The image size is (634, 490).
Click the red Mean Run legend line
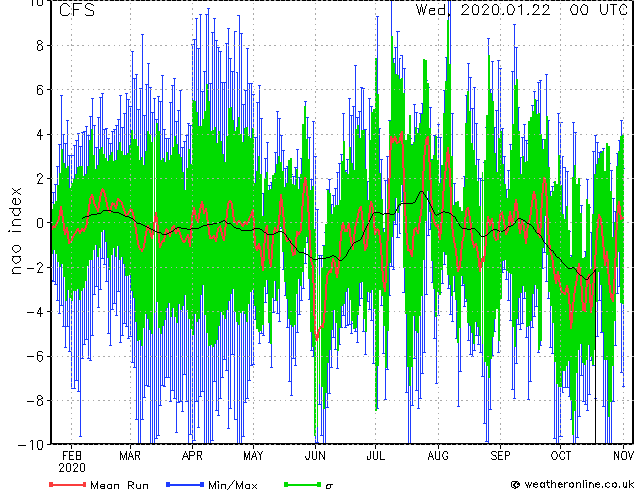point(68,484)
